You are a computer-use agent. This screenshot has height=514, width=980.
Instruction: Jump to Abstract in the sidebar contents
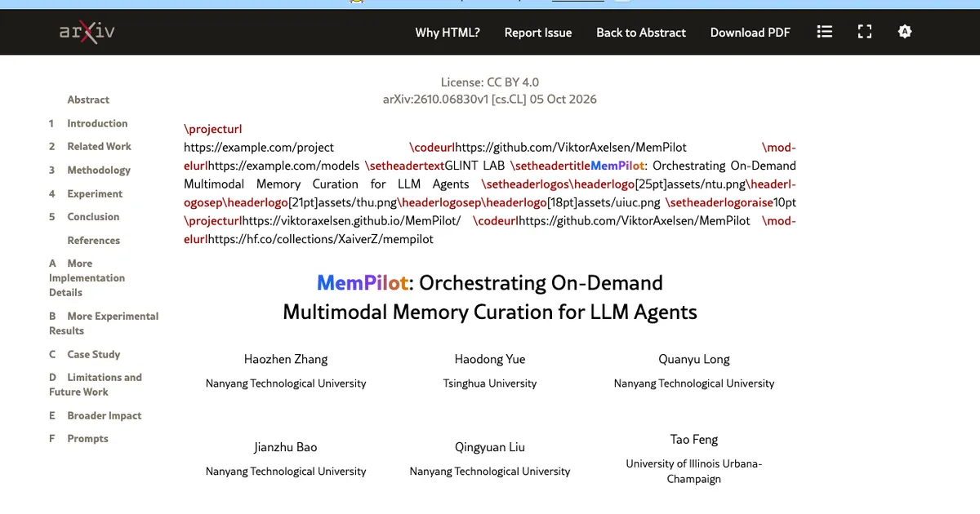tap(88, 100)
